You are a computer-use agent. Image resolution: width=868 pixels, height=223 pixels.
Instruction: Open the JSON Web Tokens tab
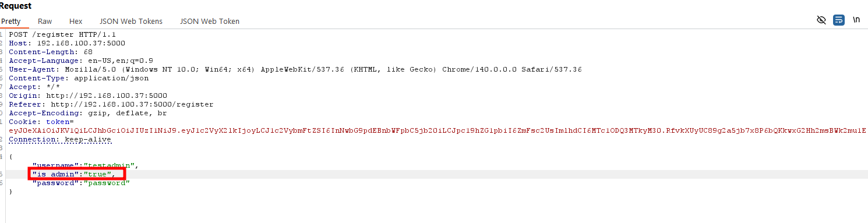131,21
